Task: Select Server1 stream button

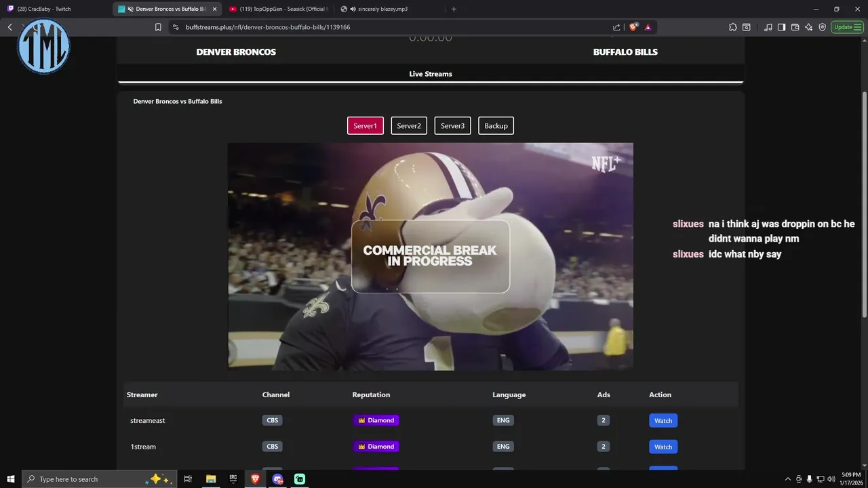Action: point(366,126)
